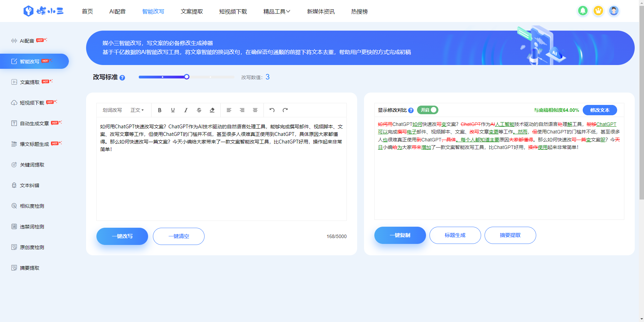Click the 一键清空 button

pyautogui.click(x=179, y=236)
